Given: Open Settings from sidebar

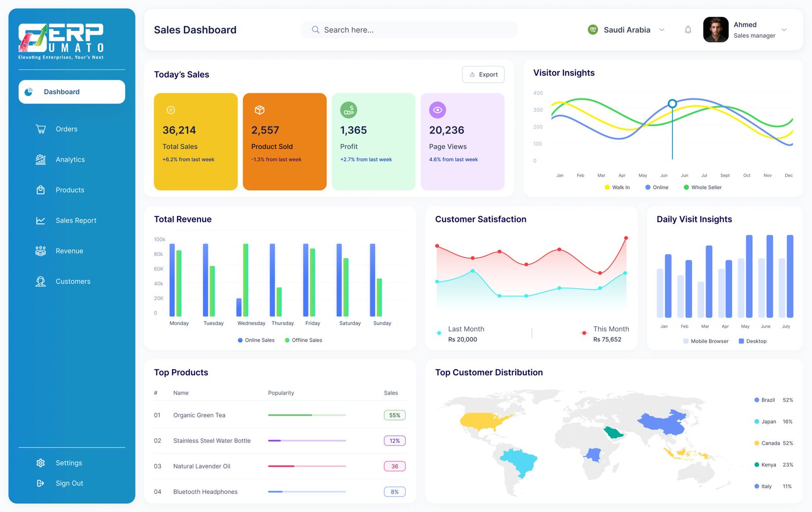Looking at the screenshot, I should click(69, 463).
